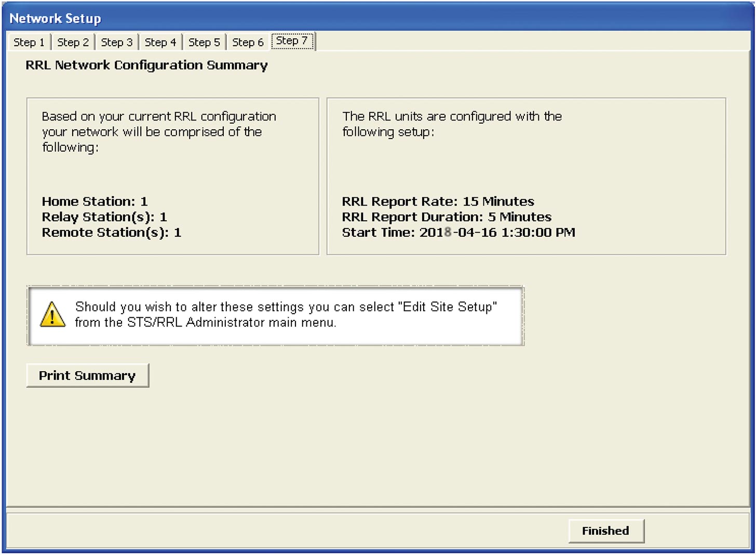The height and width of the screenshot is (555, 756).
Task: Switch to the Step 4 tab
Action: [160, 42]
